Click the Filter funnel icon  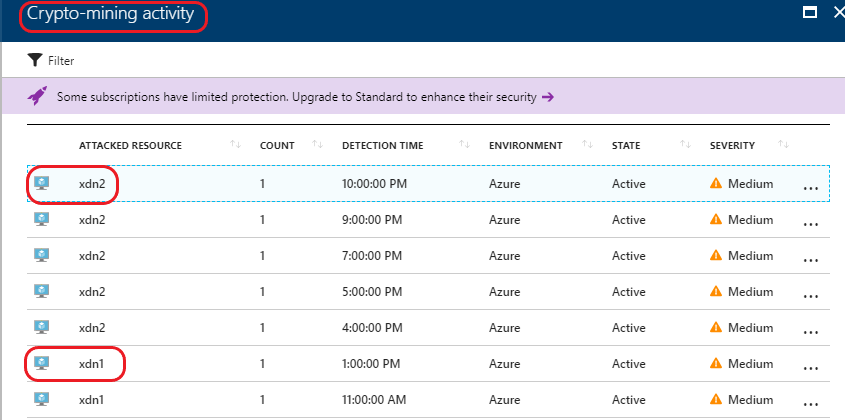click(x=35, y=60)
